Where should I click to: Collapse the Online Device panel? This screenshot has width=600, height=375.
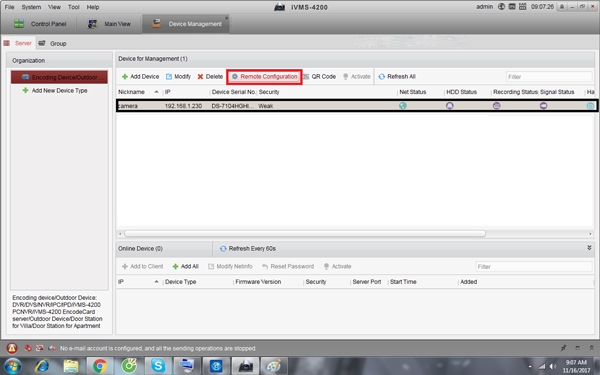tap(589, 248)
